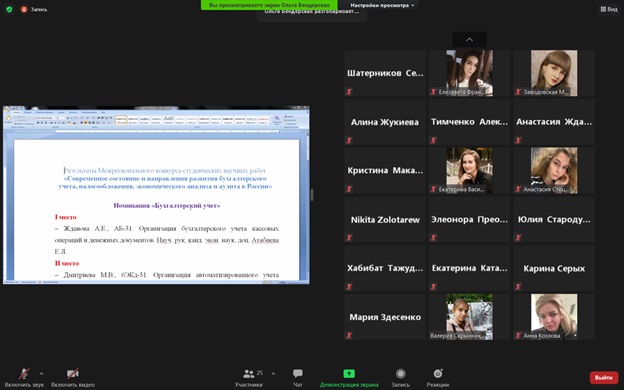Click muted mic icon on Алина Жукиева tile

(349, 140)
